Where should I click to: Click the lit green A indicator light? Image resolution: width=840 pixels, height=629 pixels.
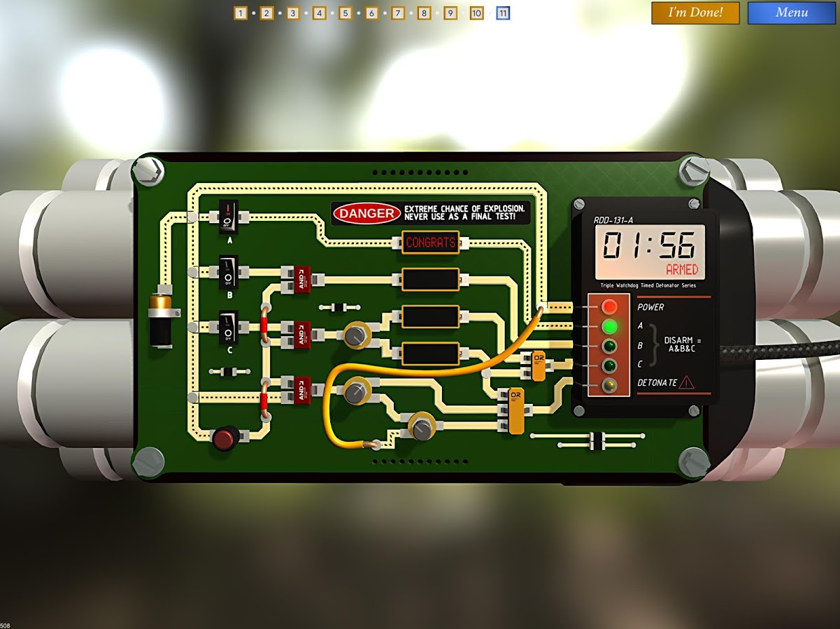click(609, 326)
